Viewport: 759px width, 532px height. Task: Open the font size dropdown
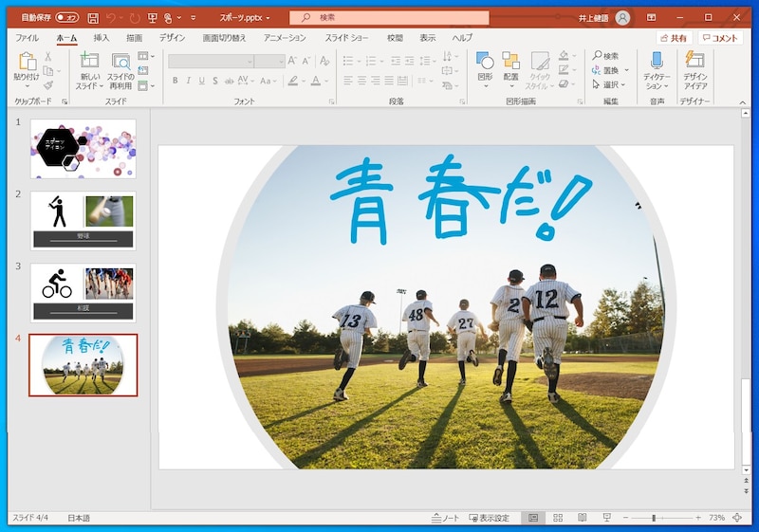point(281,62)
